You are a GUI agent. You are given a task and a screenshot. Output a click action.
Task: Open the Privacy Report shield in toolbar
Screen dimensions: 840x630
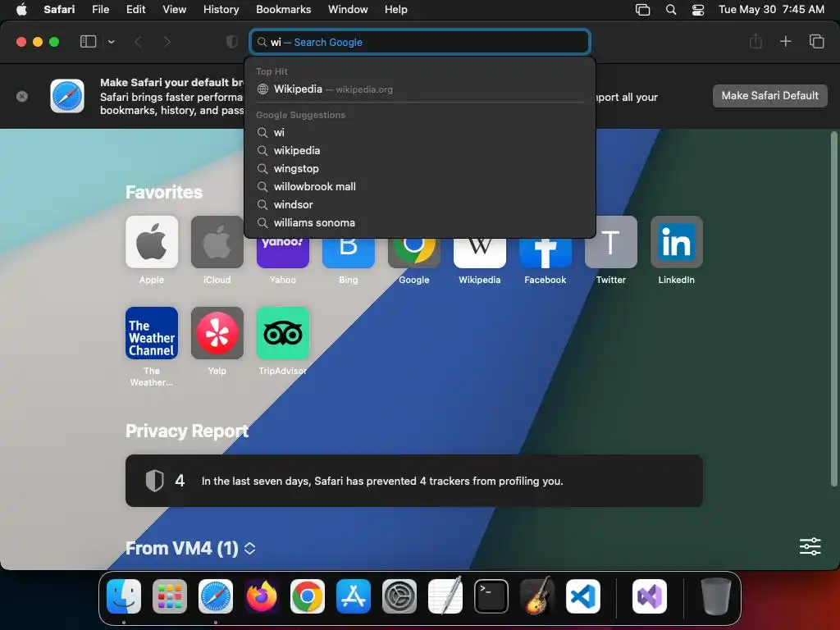[232, 42]
